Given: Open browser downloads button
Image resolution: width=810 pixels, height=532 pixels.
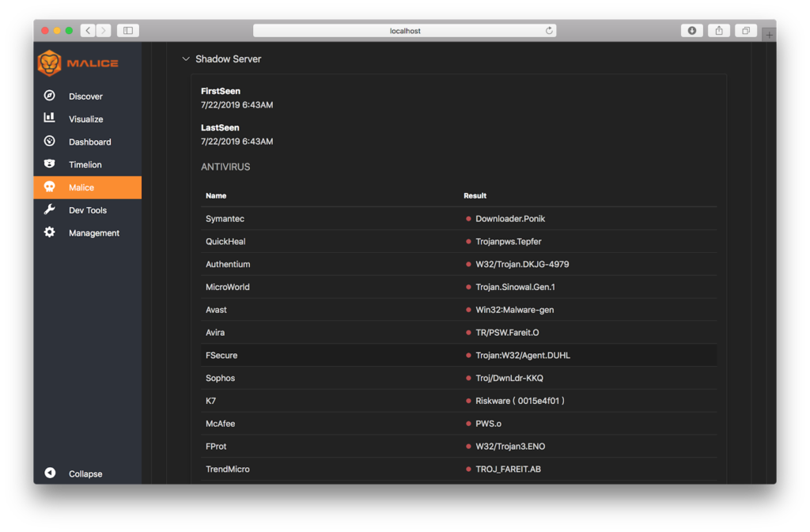Looking at the screenshot, I should (x=691, y=31).
